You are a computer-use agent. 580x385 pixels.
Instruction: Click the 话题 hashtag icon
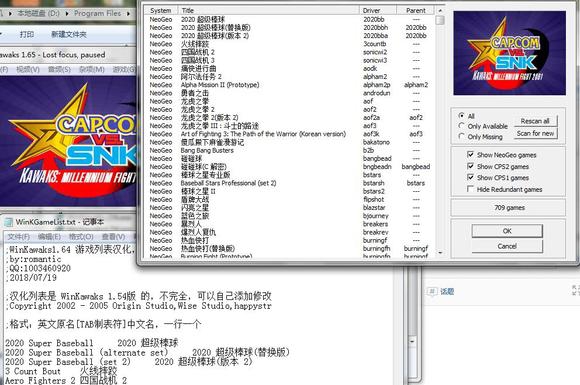(432, 291)
